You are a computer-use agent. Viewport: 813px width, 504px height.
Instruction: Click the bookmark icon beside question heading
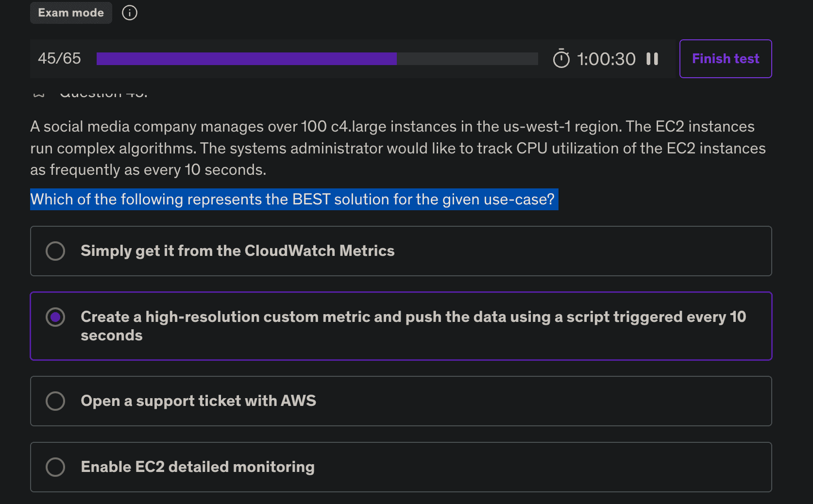tap(39, 94)
